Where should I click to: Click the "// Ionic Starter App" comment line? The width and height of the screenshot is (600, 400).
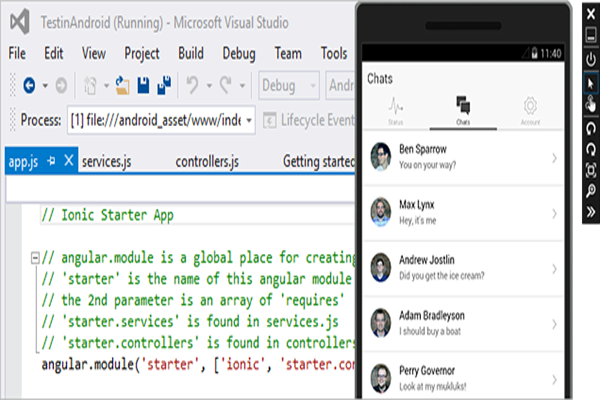pyautogui.click(x=108, y=215)
